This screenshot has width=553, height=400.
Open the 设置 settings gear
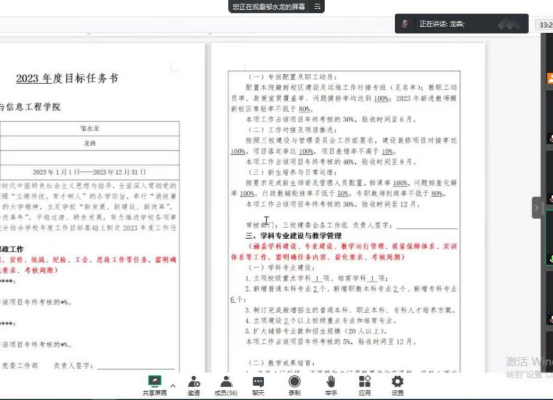397,386
